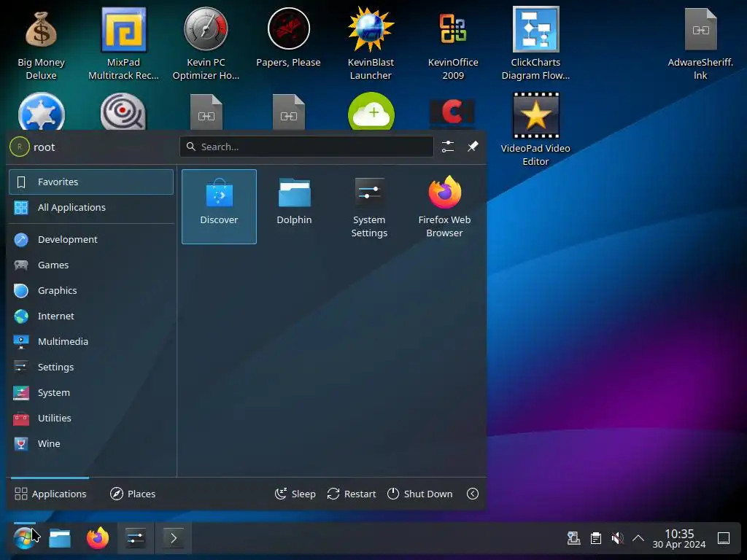Open Graphics category
747x560 pixels.
tap(91, 290)
